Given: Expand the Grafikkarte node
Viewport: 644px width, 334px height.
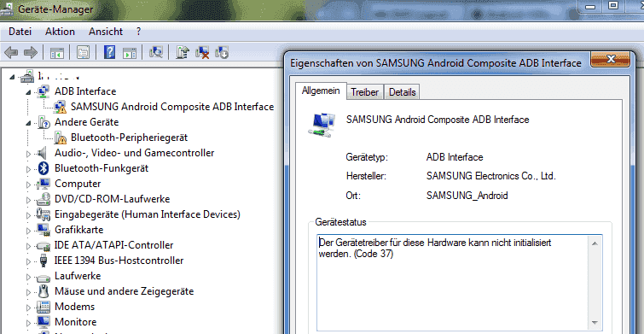Looking at the screenshot, I should click(x=28, y=231).
